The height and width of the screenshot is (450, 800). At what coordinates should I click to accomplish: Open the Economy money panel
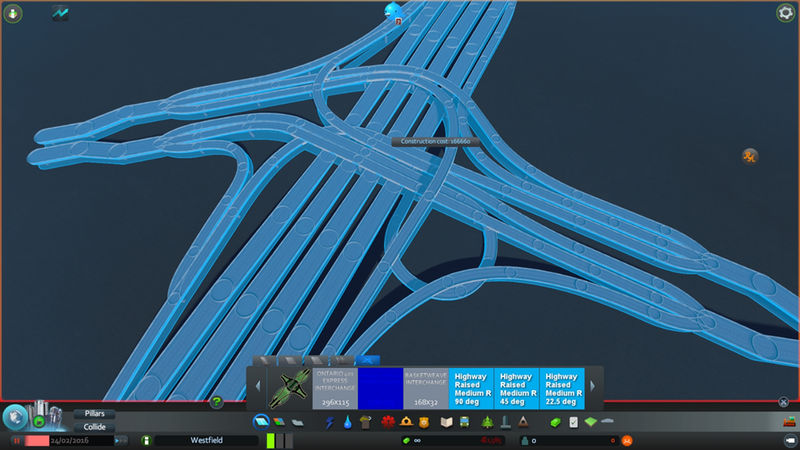(x=557, y=422)
